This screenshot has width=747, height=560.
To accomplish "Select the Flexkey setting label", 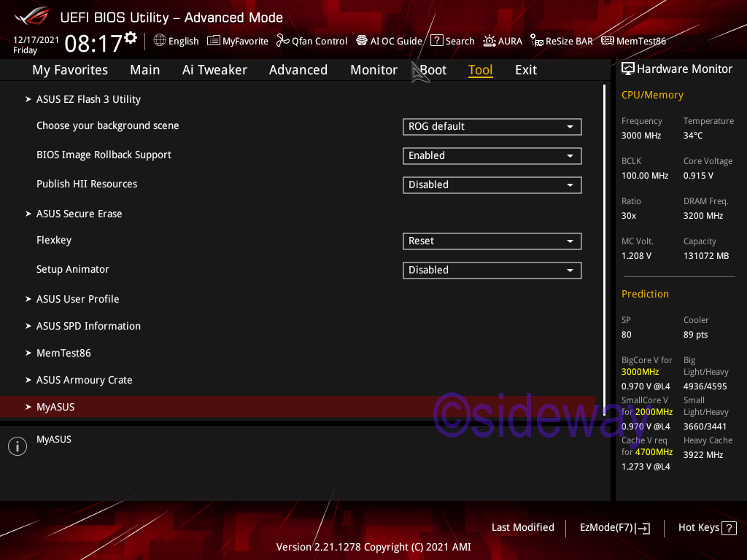I will click(x=54, y=240).
